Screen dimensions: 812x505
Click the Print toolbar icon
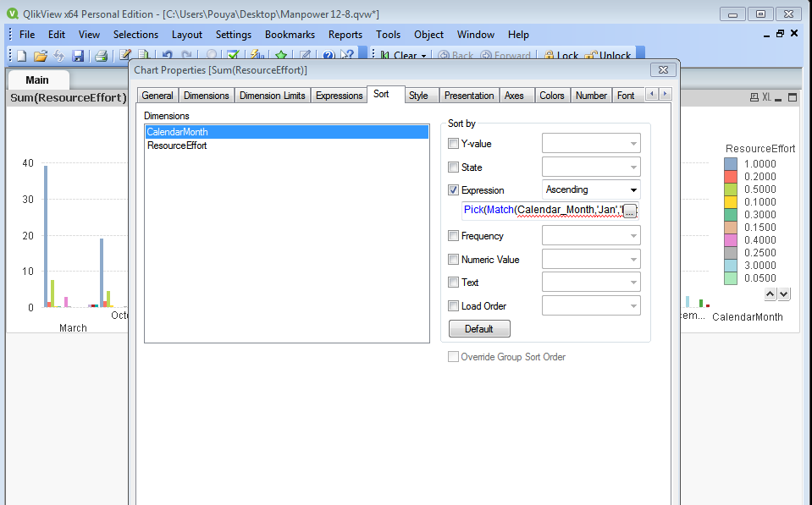[x=101, y=55]
